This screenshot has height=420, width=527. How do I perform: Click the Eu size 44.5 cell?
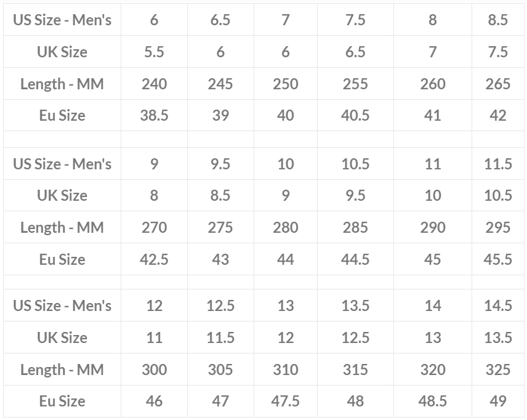click(355, 259)
